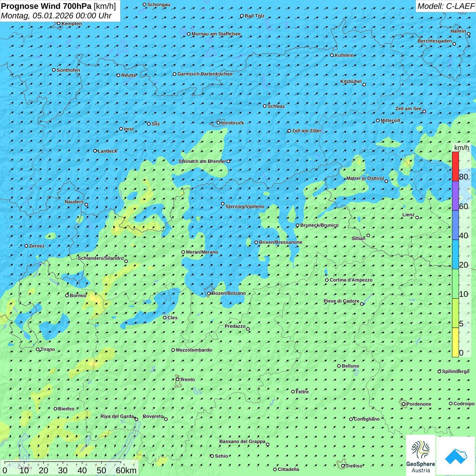Select the Bormio city marker circle

[x=67, y=295]
